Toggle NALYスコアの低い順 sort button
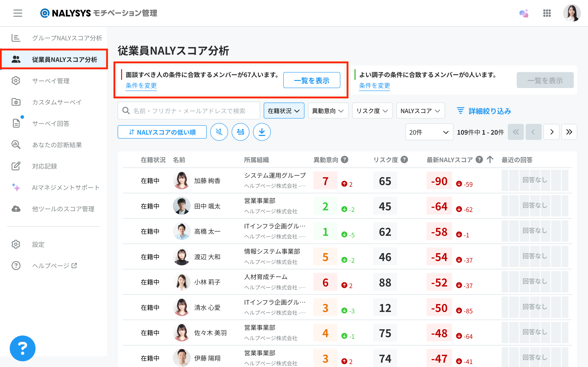588x367 pixels. tap(162, 132)
